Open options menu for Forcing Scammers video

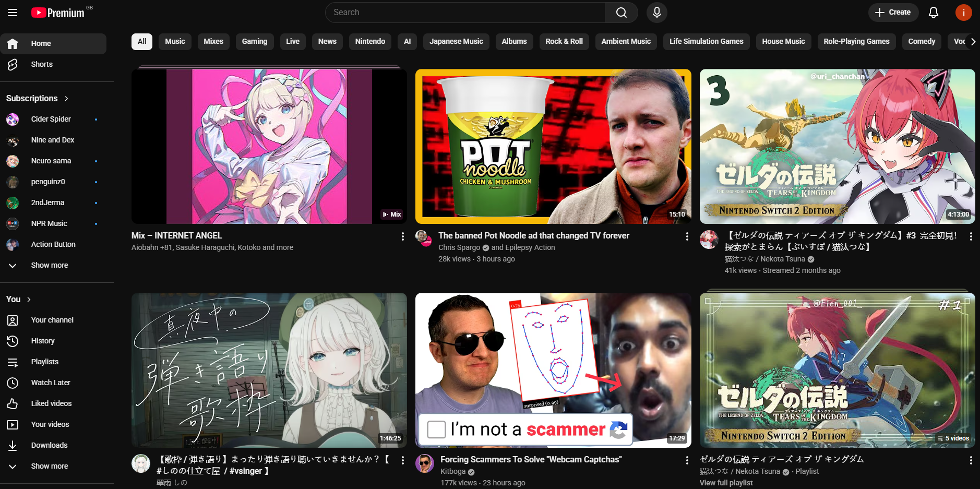[687, 460]
